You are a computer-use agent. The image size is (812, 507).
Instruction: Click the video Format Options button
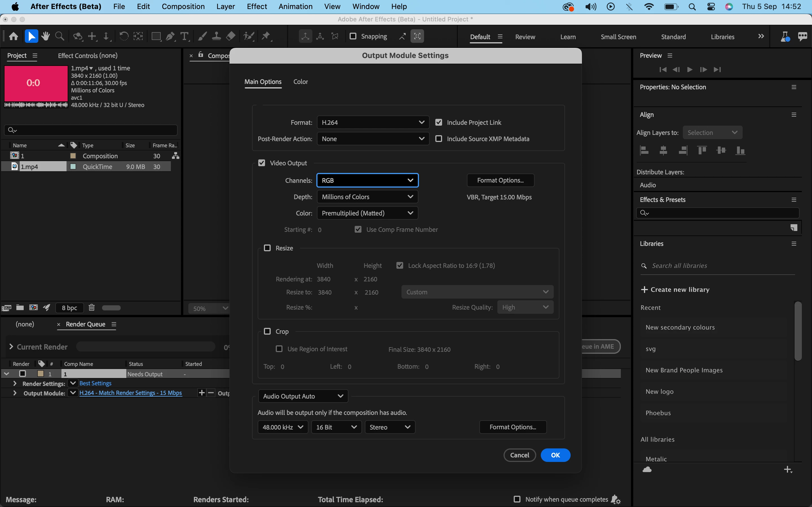500,180
